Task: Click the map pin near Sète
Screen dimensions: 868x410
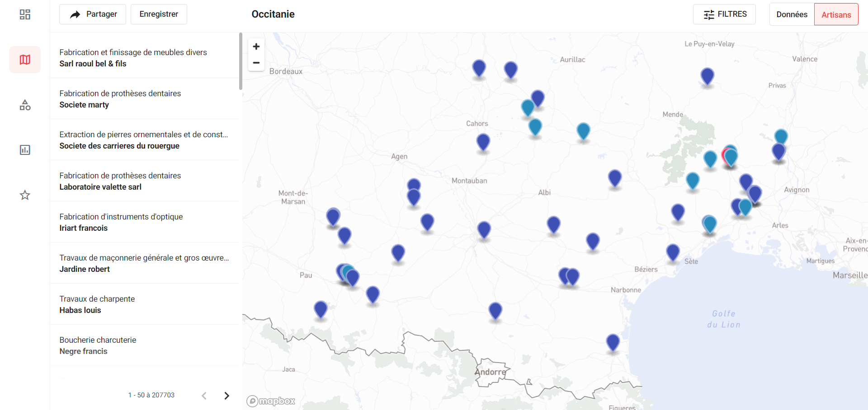Action: tap(673, 252)
